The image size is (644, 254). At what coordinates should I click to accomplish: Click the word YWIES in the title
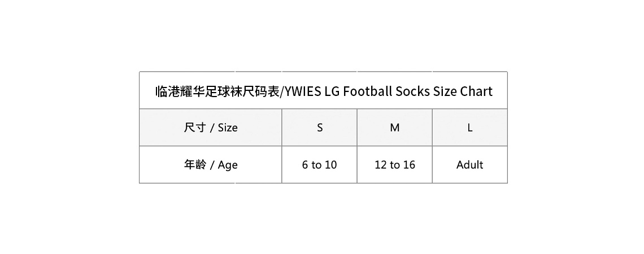pos(303,91)
